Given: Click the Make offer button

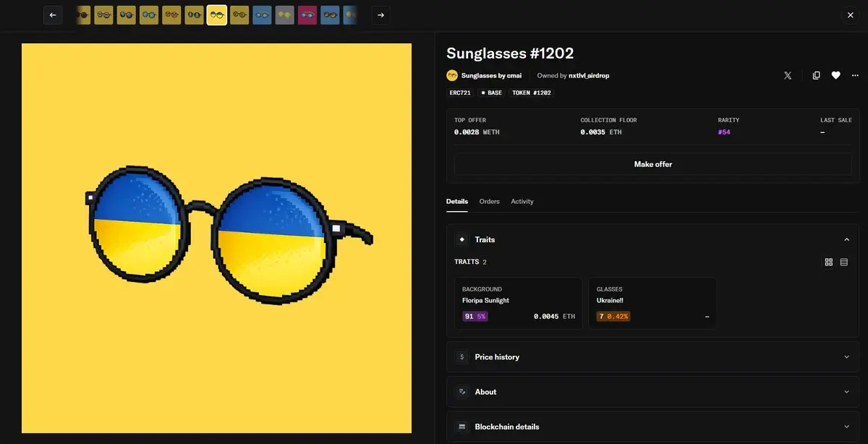Looking at the screenshot, I should (653, 164).
